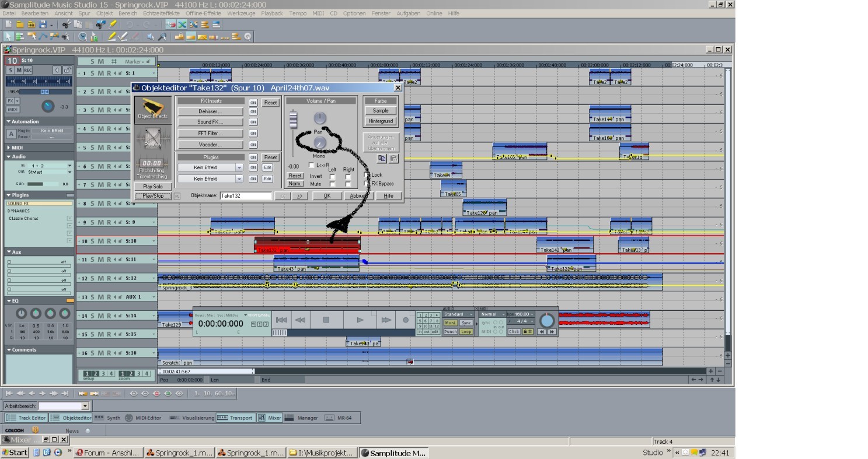Image resolution: width=868 pixels, height=459 pixels.
Task: Select the magnifier zoom tool
Action: point(162,36)
